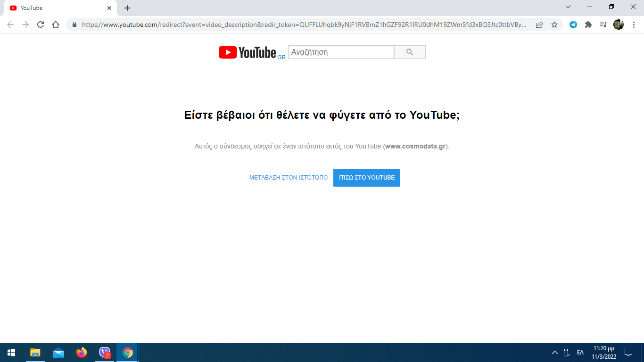Click the lock site info icon
This screenshot has width=644, height=362.
point(74,25)
